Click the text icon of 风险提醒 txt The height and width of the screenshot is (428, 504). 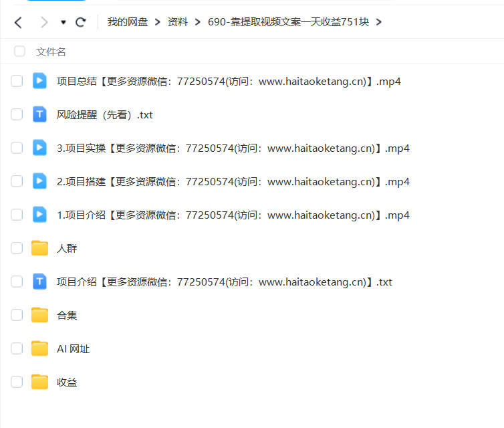[x=39, y=114]
